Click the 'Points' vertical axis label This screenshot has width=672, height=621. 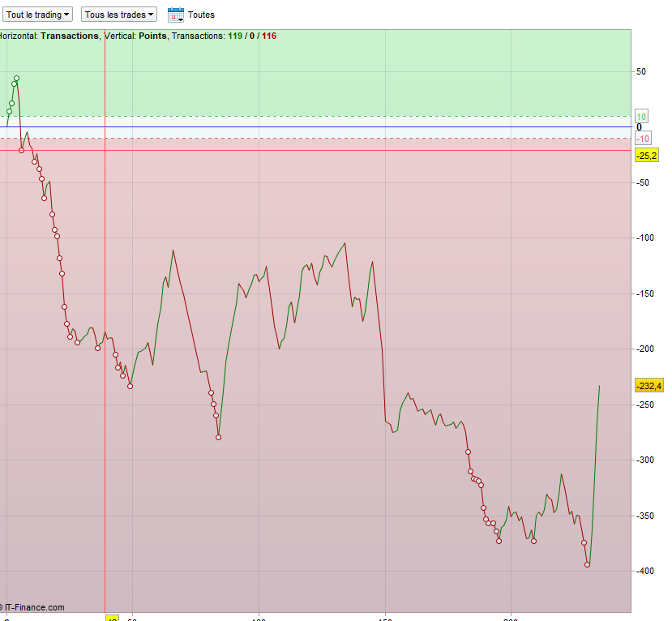point(152,36)
